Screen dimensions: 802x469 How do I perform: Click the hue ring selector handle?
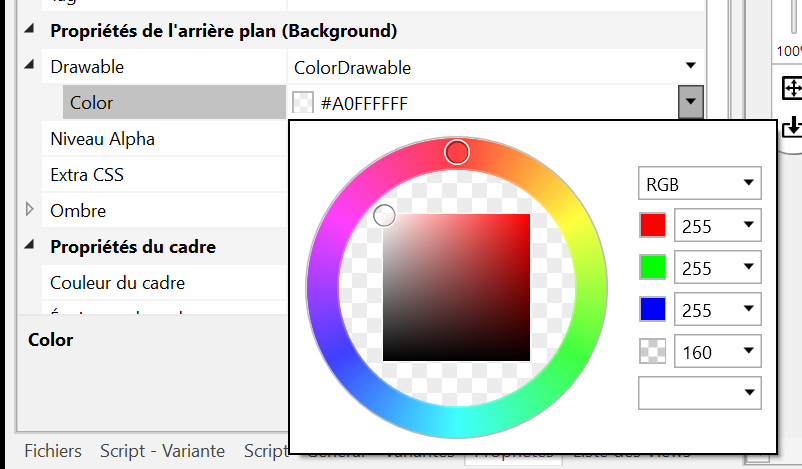click(457, 152)
